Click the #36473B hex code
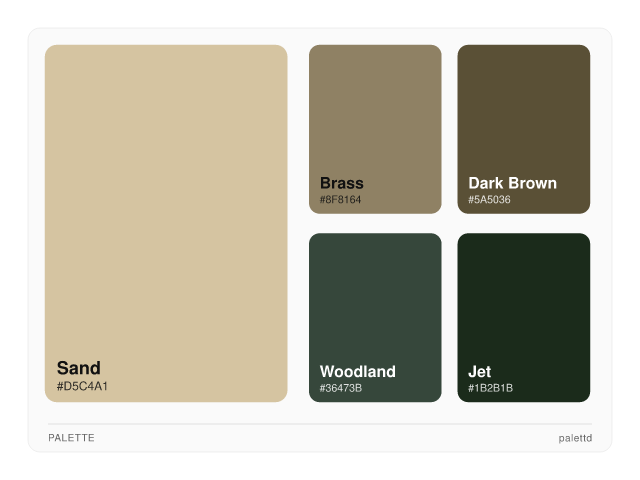The width and height of the screenshot is (640, 480). (x=341, y=388)
